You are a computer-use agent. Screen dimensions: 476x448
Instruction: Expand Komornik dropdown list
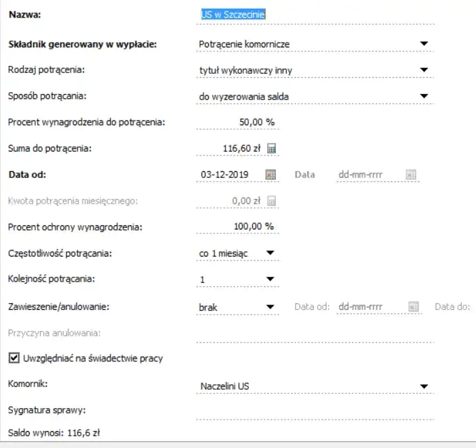(424, 386)
